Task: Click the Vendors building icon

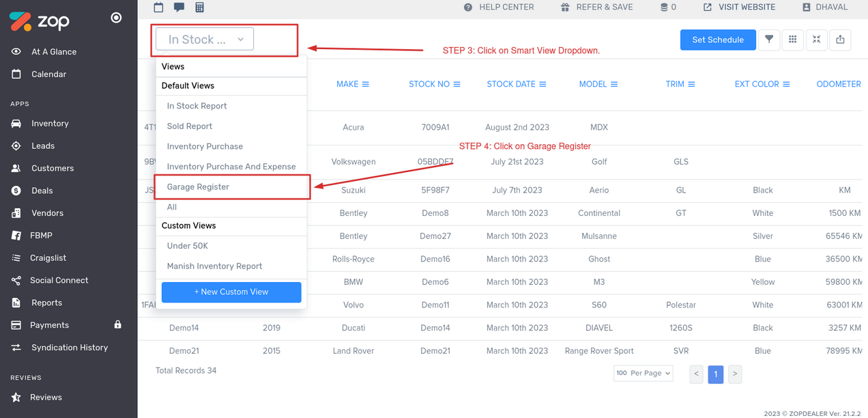Action: [x=16, y=213]
